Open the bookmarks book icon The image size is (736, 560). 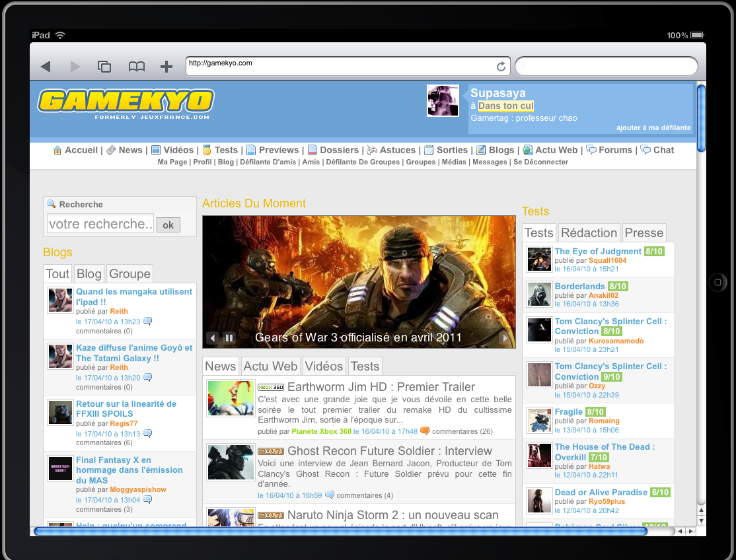pyautogui.click(x=137, y=67)
